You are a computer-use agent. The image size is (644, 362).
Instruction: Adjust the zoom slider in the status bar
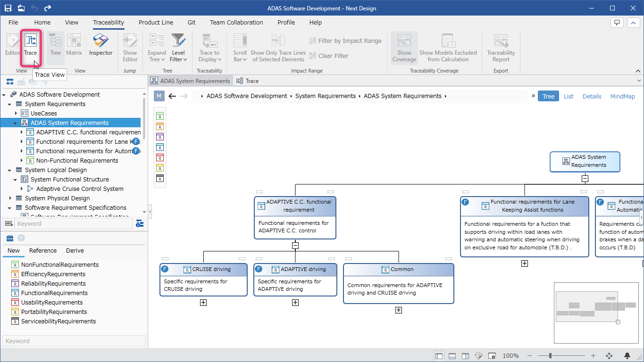[x=551, y=356]
